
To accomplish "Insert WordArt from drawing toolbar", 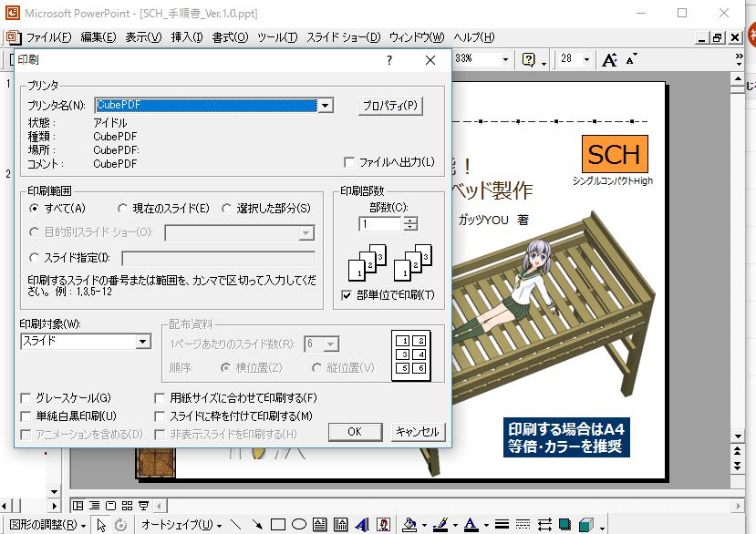I will click(x=362, y=524).
